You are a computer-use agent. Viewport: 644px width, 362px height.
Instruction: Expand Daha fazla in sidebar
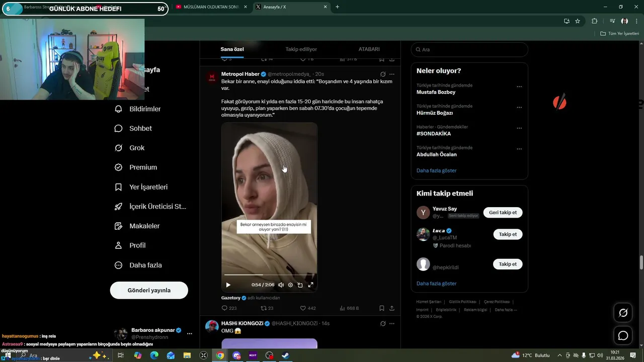138,265
